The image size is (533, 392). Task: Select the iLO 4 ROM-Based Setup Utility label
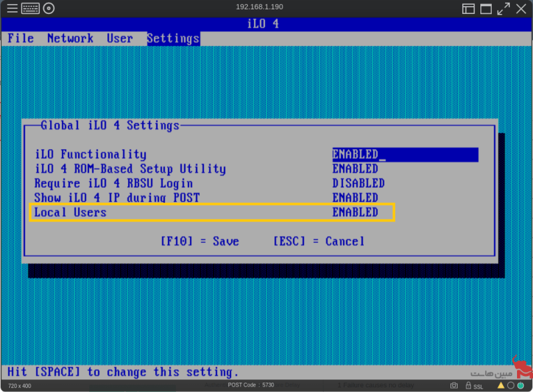[x=130, y=169]
